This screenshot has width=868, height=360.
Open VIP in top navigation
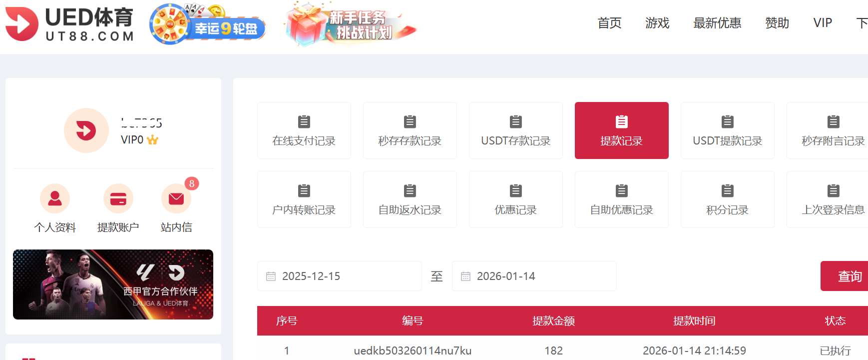click(x=823, y=23)
